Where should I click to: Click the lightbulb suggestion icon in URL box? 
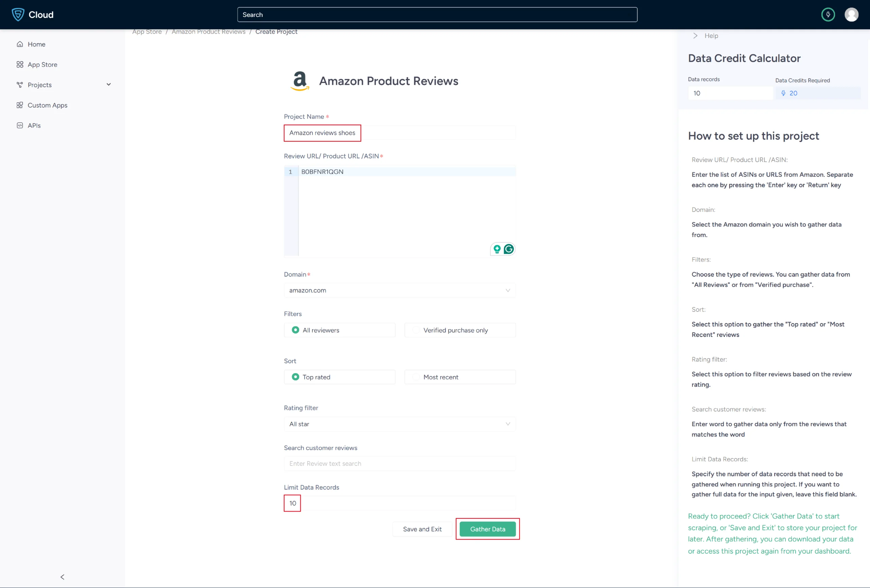pyautogui.click(x=497, y=249)
